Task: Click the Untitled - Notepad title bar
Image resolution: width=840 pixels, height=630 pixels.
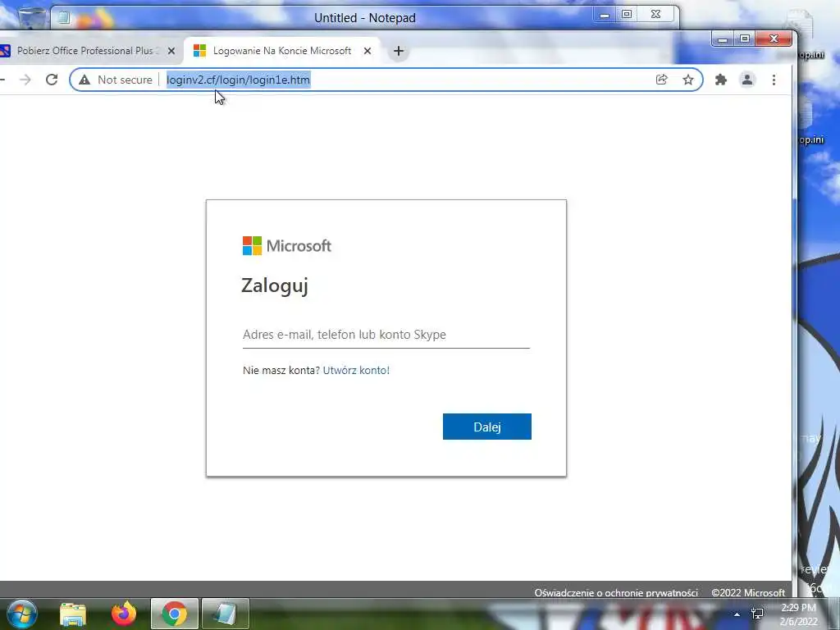Action: [x=365, y=18]
